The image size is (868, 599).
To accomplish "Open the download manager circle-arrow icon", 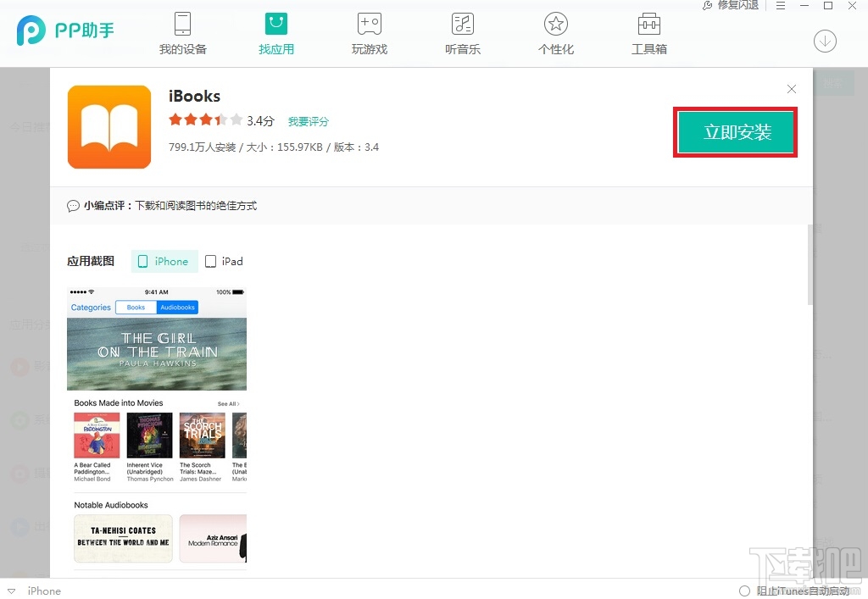I will 825,41.
